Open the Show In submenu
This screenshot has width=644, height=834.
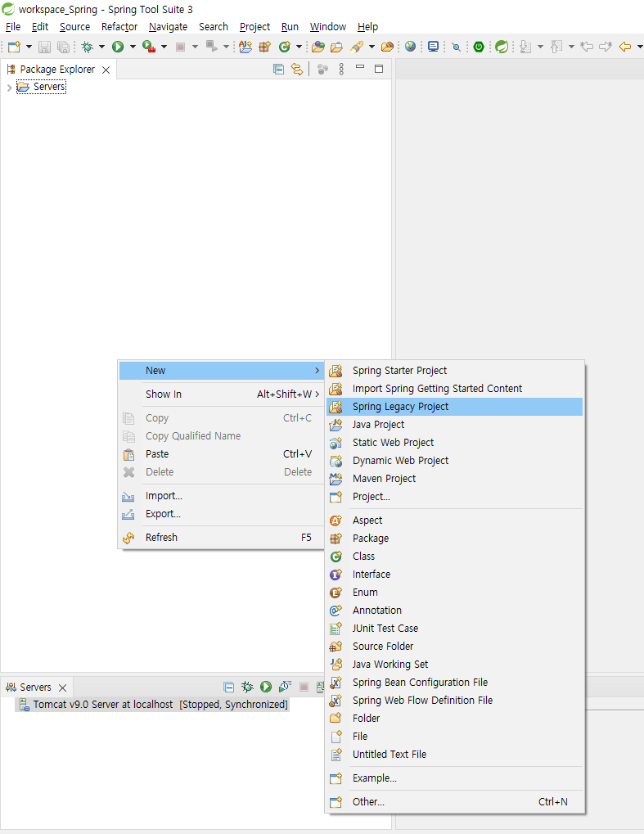pyautogui.click(x=221, y=394)
